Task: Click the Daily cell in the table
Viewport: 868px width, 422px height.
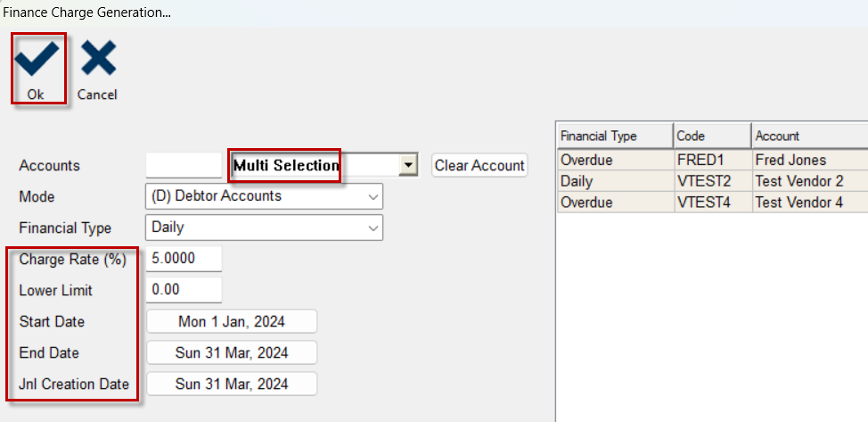Action: coord(616,181)
